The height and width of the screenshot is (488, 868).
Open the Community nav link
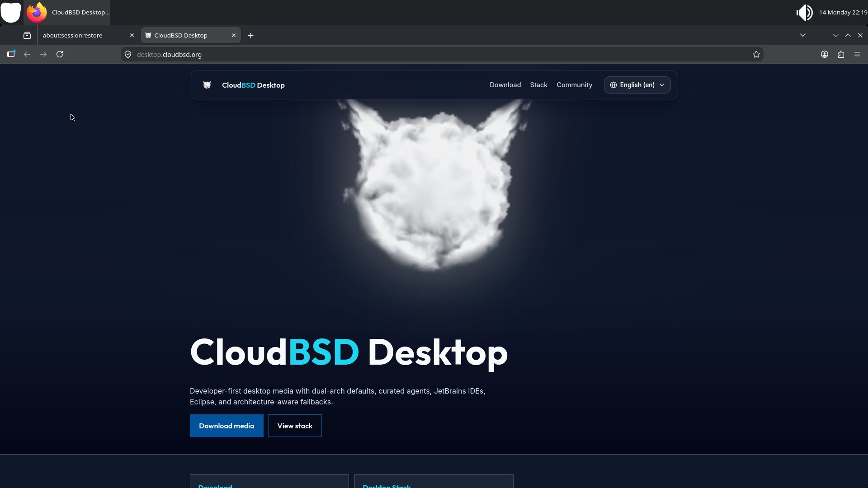574,85
